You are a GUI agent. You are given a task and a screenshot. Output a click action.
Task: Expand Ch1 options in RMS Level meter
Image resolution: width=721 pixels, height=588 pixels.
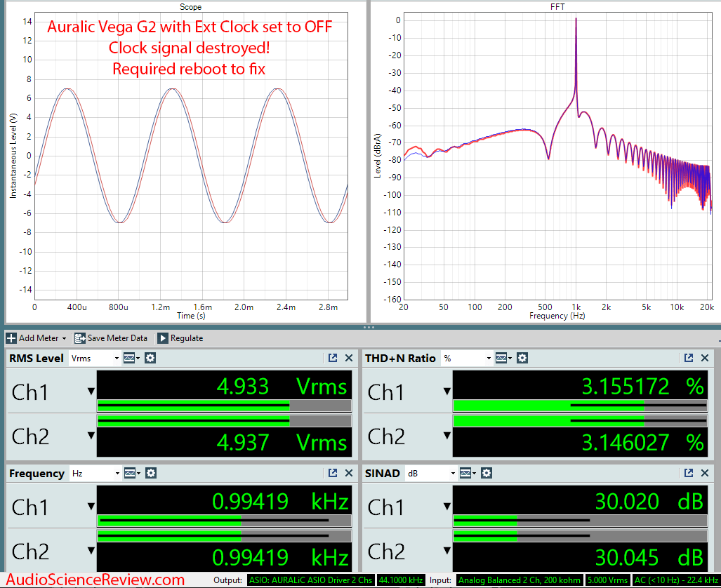coord(91,392)
